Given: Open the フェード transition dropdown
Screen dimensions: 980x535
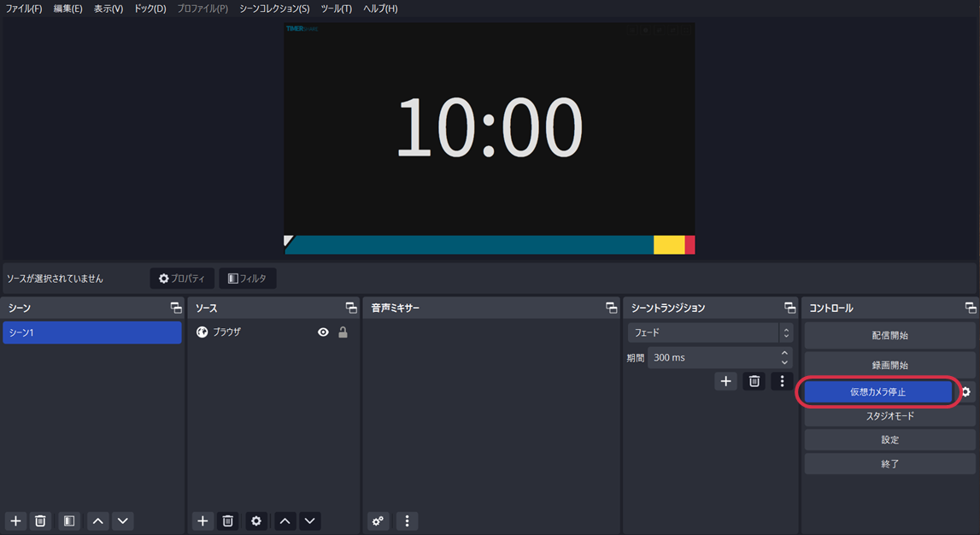Looking at the screenshot, I should (709, 332).
